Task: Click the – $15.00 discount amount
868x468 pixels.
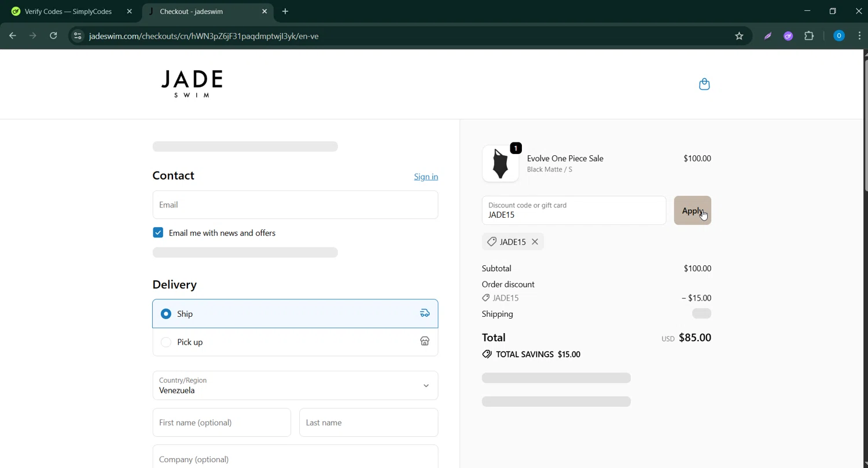Action: [x=696, y=298]
